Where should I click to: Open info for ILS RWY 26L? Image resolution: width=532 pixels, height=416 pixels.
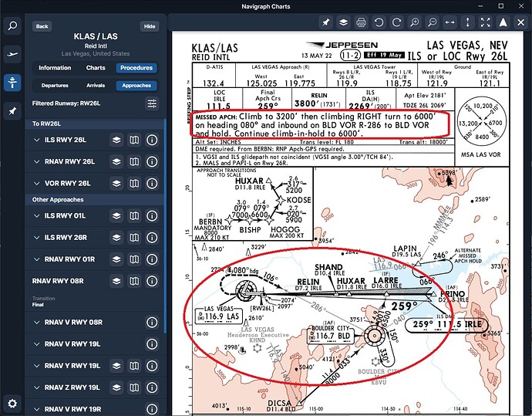(x=152, y=140)
